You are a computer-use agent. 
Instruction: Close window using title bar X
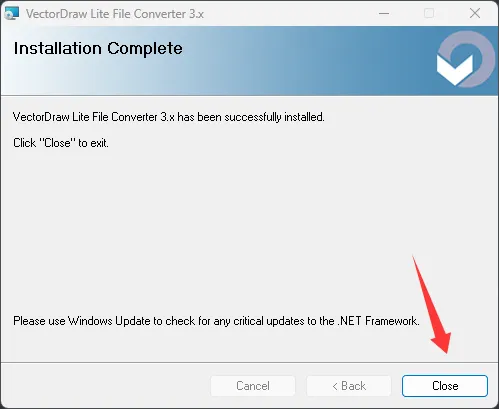point(475,14)
